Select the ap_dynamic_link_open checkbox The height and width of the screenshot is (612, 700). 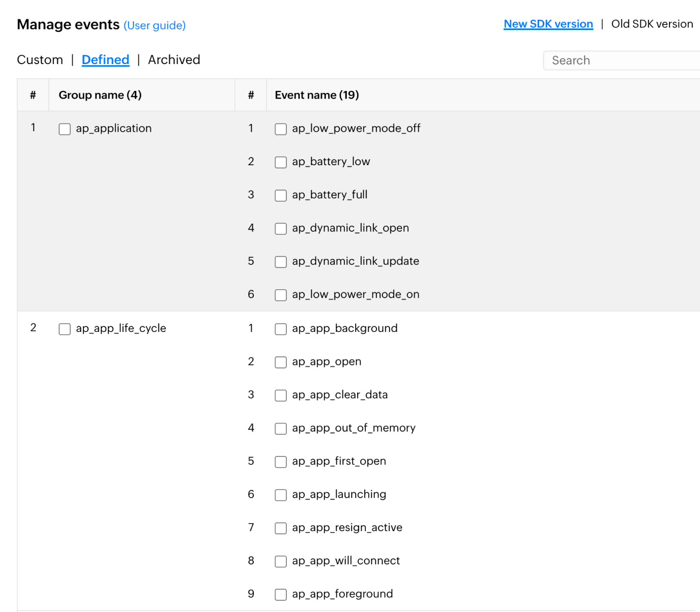pyautogui.click(x=281, y=229)
